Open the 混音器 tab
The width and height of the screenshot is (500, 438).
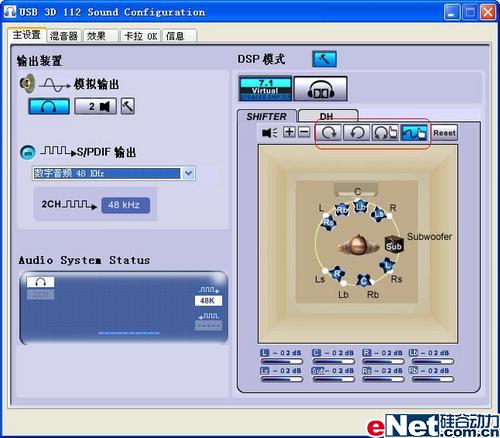pyautogui.click(x=64, y=36)
